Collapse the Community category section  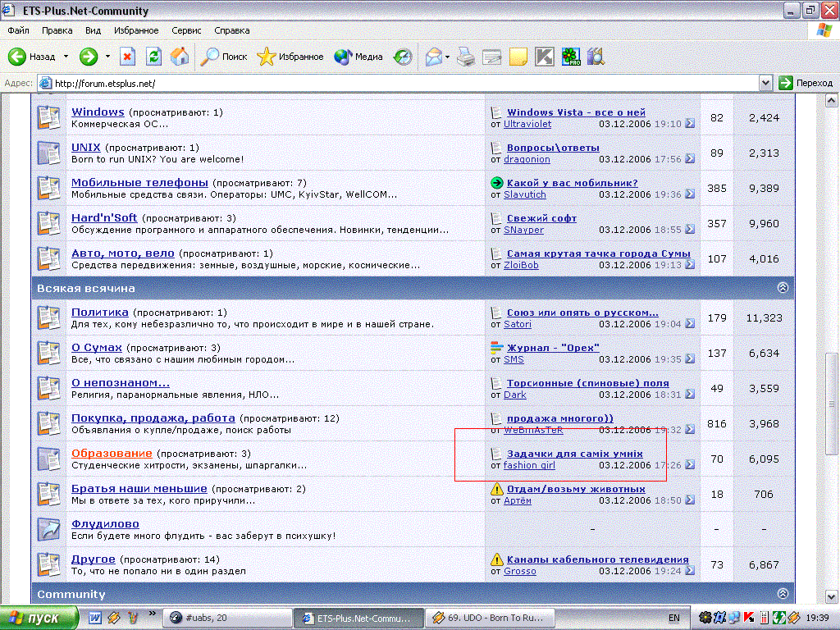(783, 593)
